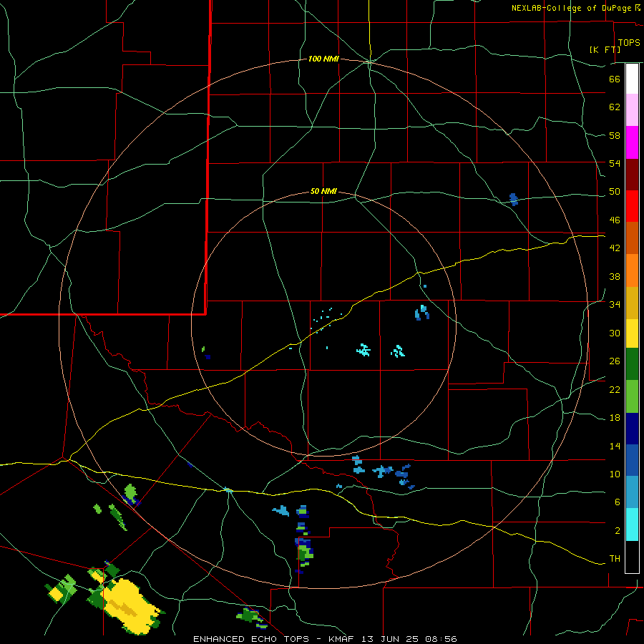The image size is (644, 644).
Task: Select the "26" legend value
Action: (x=615, y=361)
